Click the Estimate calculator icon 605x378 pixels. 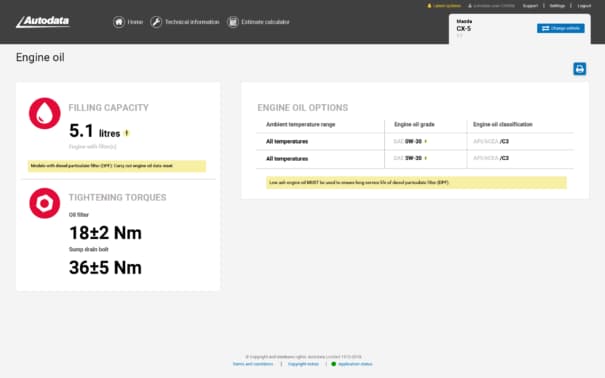tap(233, 22)
